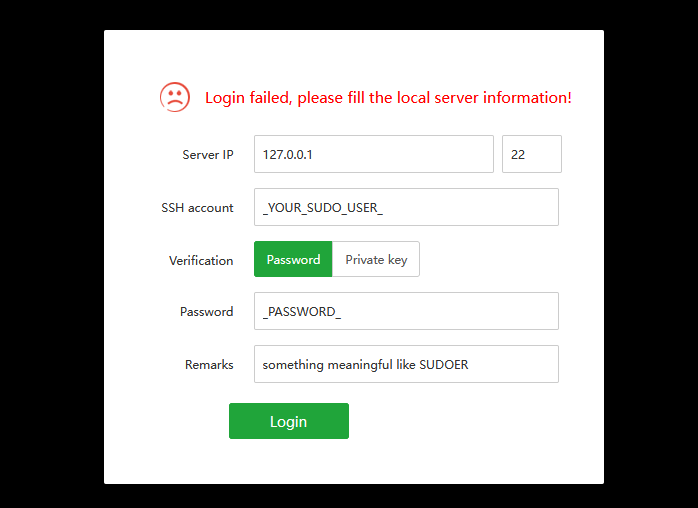Viewport: 698px width, 508px height.
Task: Click the Password field label on the left
Action: coord(206,312)
